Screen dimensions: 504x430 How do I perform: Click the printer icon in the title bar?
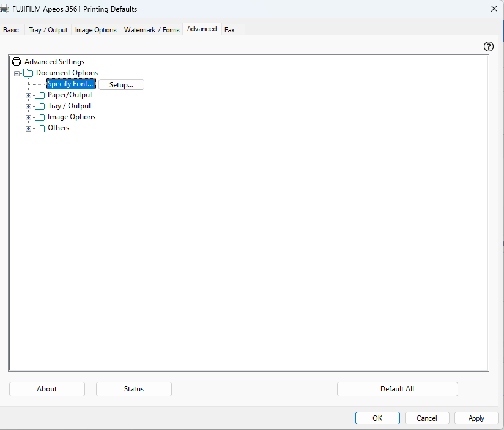[x=5, y=9]
